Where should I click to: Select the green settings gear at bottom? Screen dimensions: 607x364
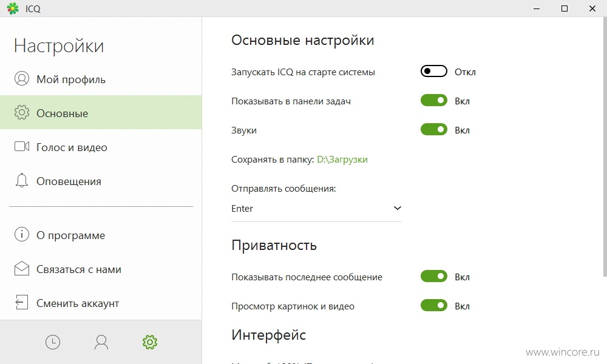pos(150,342)
